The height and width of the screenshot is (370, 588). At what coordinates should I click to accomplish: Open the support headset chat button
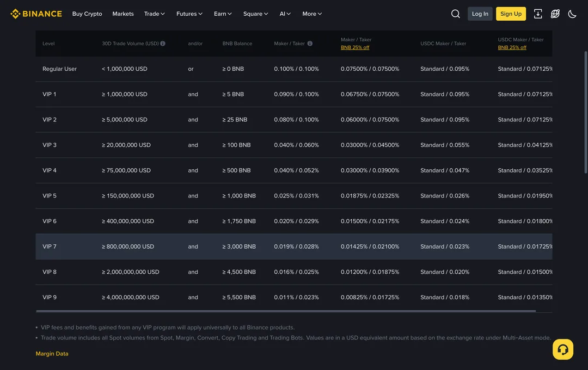coord(562,349)
